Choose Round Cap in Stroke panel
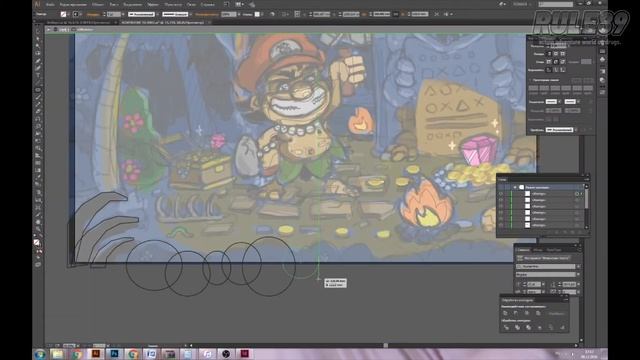Image resolution: width=640 pixels, height=360 pixels. [556, 54]
